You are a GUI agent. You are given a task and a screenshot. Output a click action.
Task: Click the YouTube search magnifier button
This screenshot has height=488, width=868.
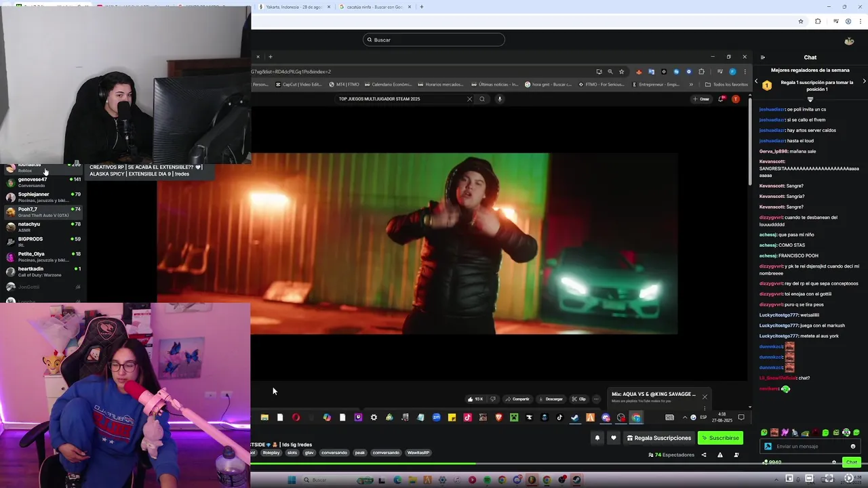click(x=482, y=99)
